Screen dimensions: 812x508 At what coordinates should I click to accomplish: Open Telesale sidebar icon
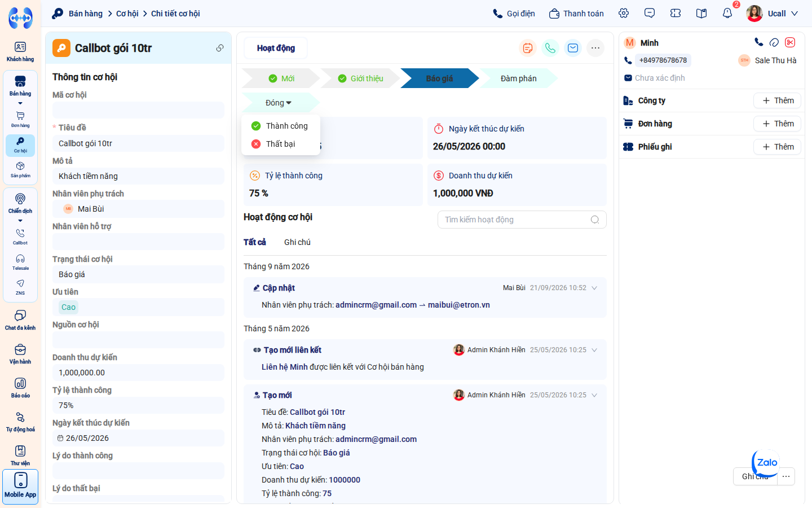point(20,262)
